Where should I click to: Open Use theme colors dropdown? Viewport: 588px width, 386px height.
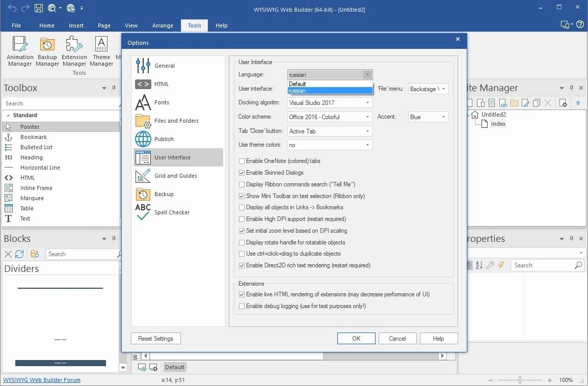coord(330,145)
